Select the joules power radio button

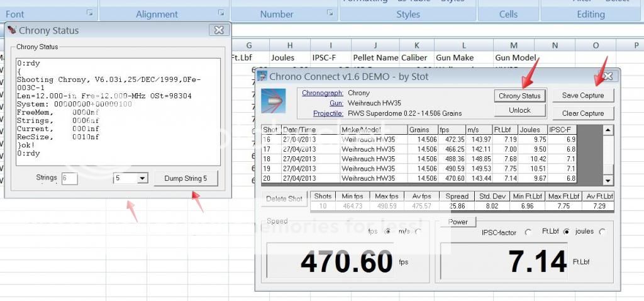point(602,232)
